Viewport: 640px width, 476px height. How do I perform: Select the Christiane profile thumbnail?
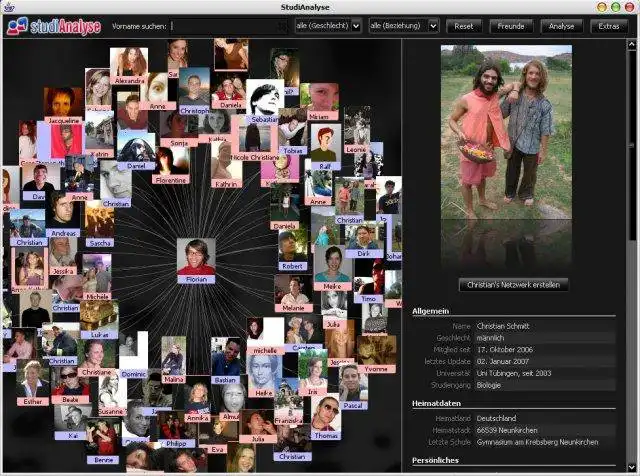point(96,358)
